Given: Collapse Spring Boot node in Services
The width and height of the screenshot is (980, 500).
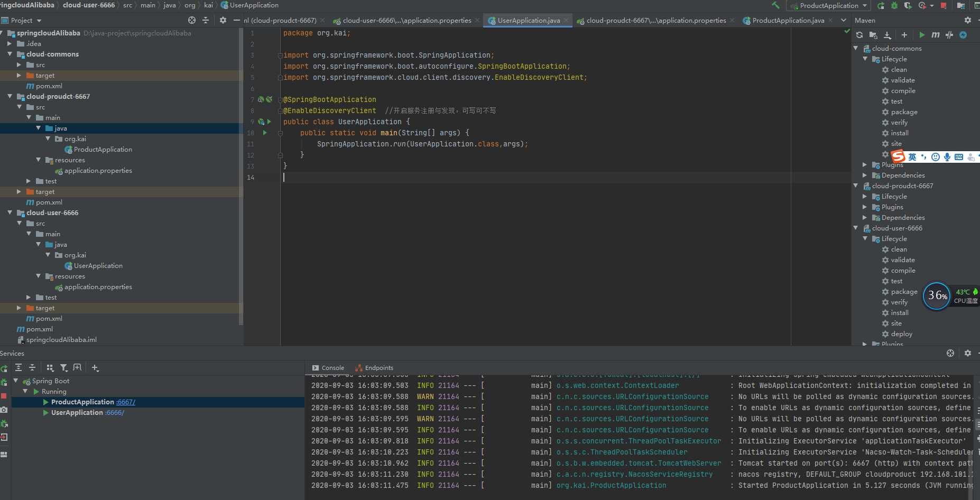Looking at the screenshot, I should coord(16,381).
